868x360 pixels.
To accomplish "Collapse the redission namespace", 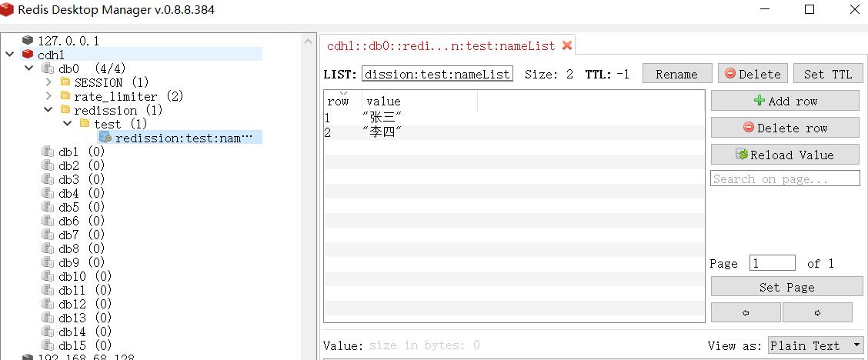I will (48, 110).
